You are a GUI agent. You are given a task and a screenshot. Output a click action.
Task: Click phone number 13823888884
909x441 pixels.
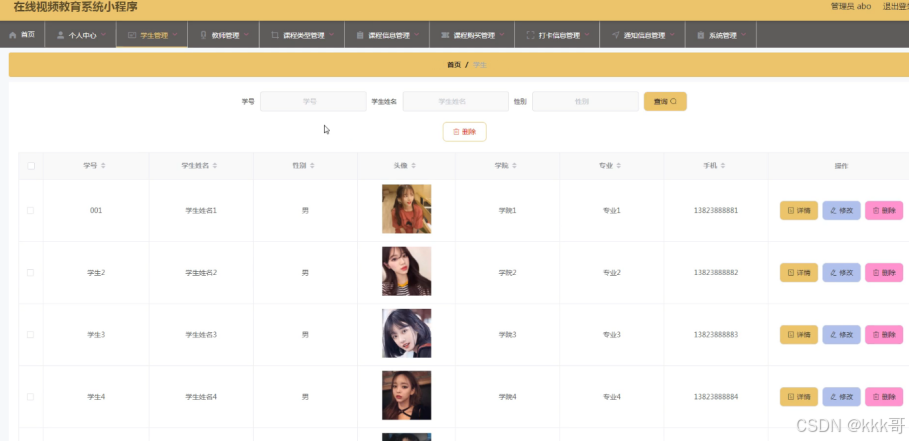pyautogui.click(x=716, y=396)
